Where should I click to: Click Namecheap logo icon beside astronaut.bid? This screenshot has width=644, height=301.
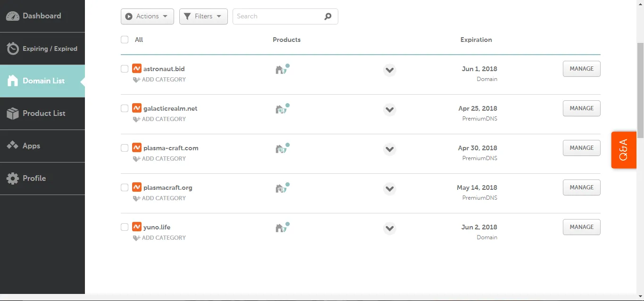pos(137,68)
